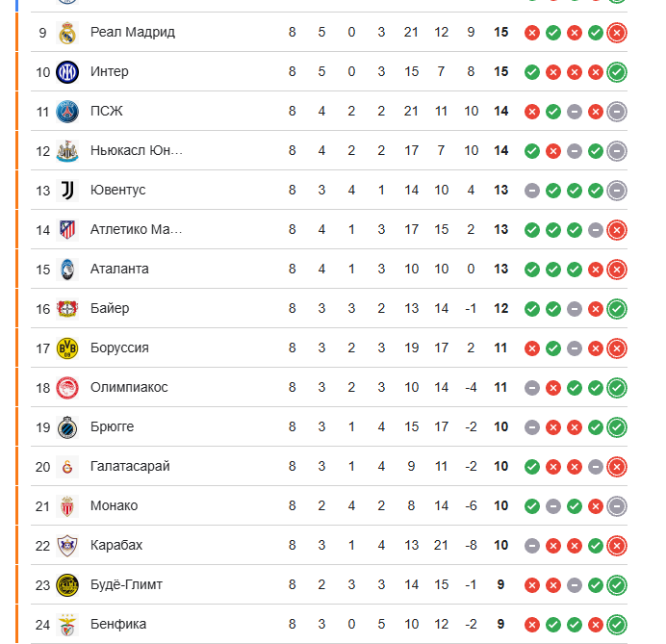The height and width of the screenshot is (644, 666).
Task: Click the Real Madrid club crest
Action: (x=66, y=33)
